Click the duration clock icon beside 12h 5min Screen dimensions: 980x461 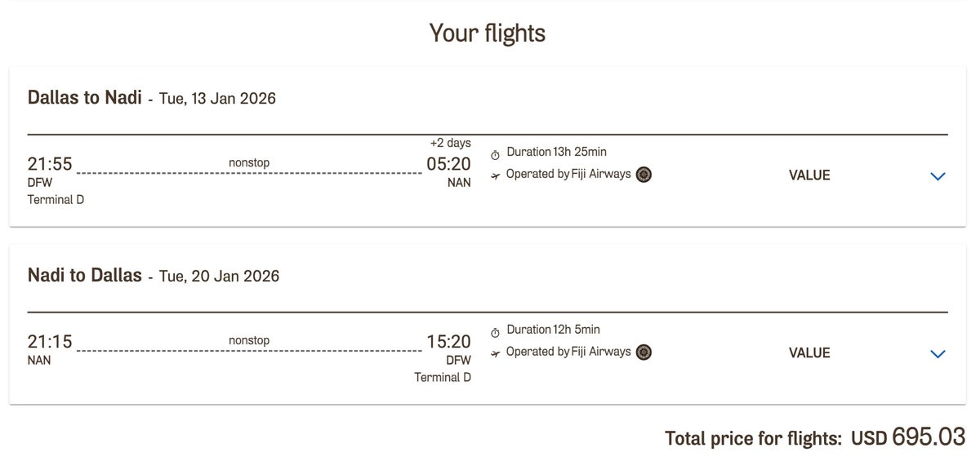495,332
